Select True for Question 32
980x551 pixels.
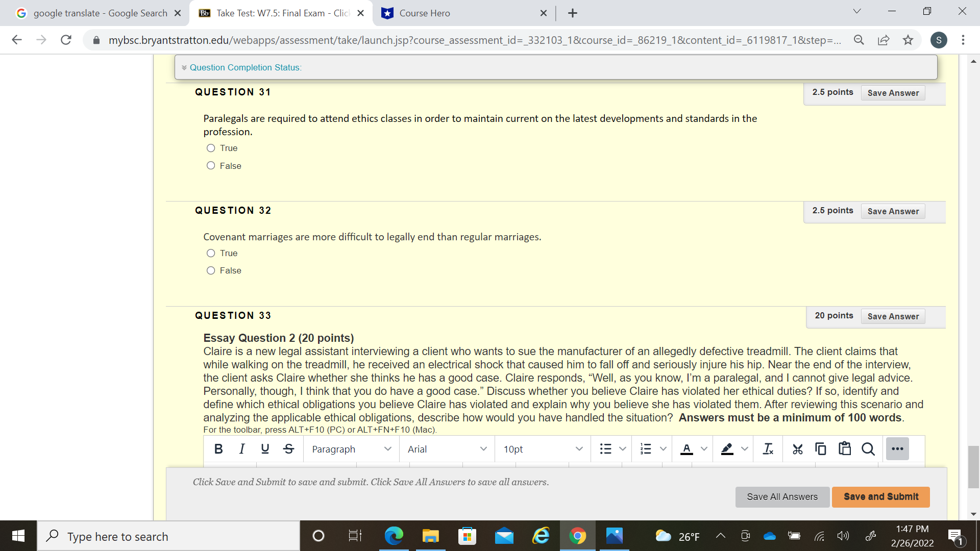(x=210, y=253)
